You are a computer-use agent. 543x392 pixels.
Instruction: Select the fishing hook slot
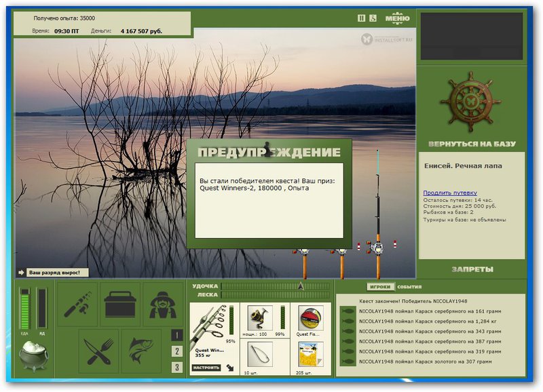click(x=260, y=354)
